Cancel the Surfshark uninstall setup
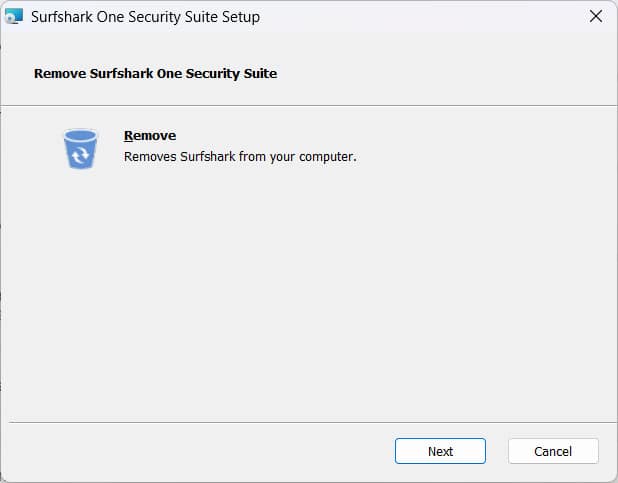 pos(553,451)
